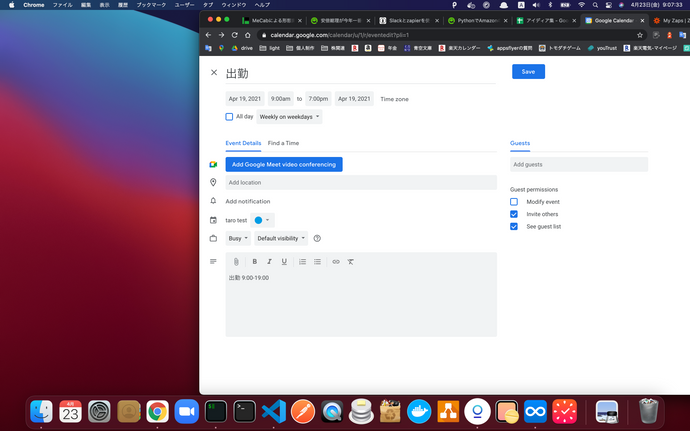The height and width of the screenshot is (431, 690).
Task: Remove formatting in the description toolbar
Action: point(351,262)
